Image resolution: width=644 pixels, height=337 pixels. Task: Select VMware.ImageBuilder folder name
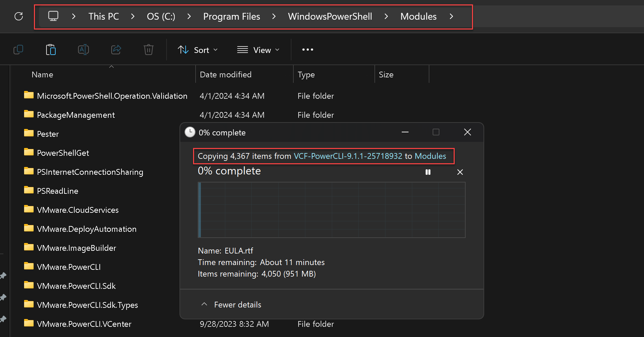(76, 248)
